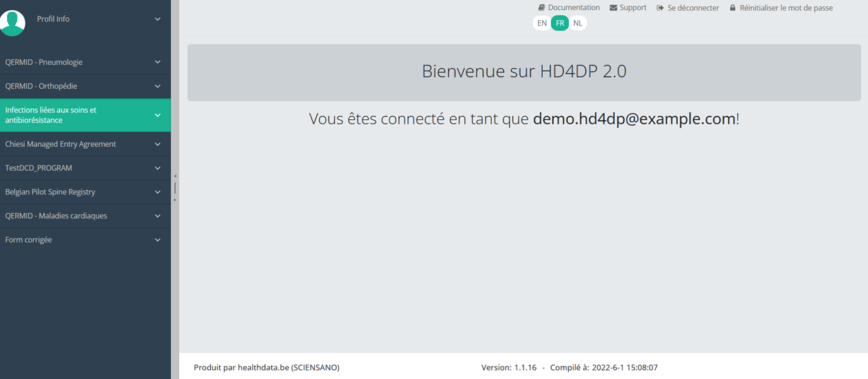Open Infections liées aux soins et antibiorésistance

pyautogui.click(x=51, y=115)
